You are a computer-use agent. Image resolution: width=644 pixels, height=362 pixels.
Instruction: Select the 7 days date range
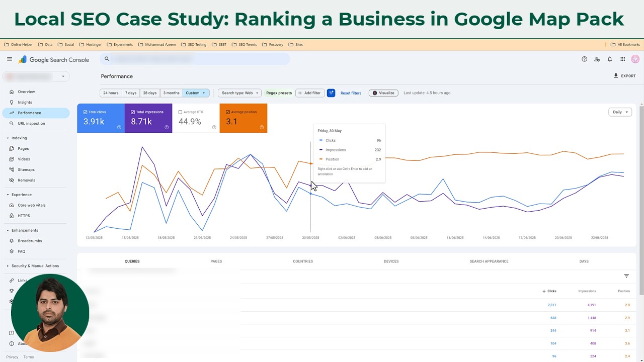(x=131, y=93)
